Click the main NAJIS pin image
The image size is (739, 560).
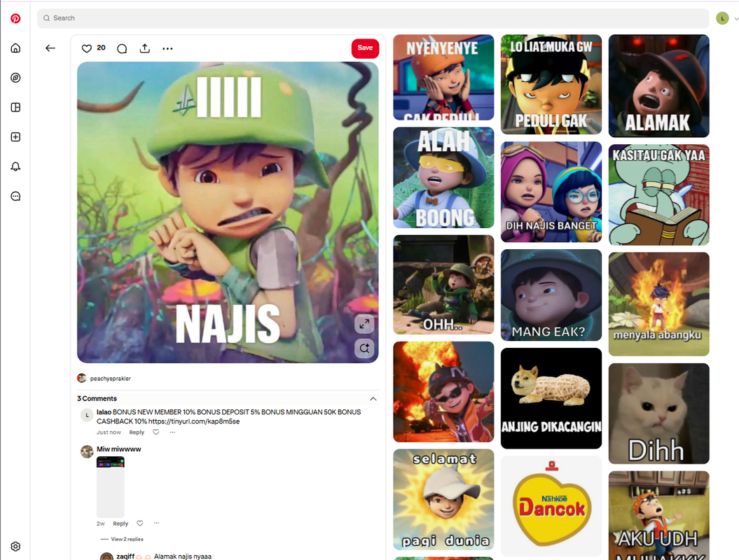(x=228, y=212)
